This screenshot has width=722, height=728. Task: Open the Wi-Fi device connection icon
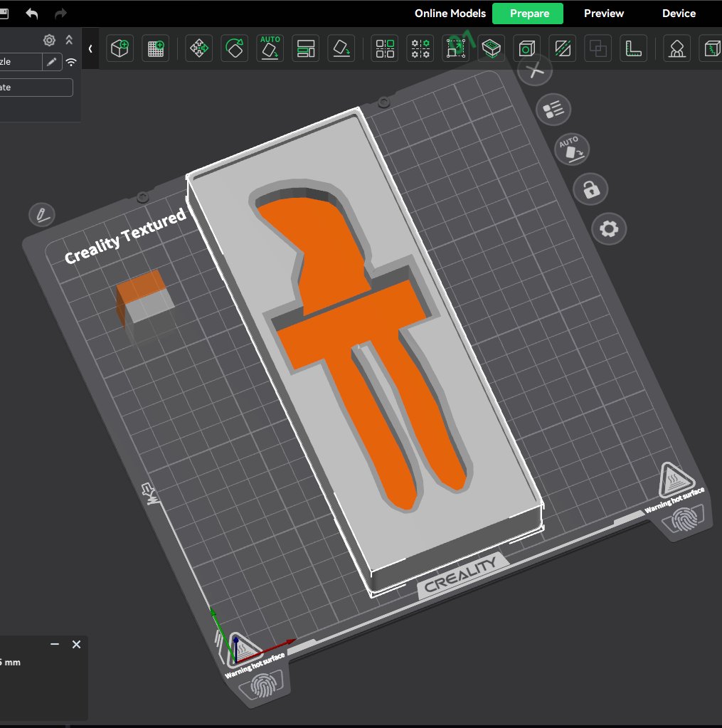tap(71, 62)
